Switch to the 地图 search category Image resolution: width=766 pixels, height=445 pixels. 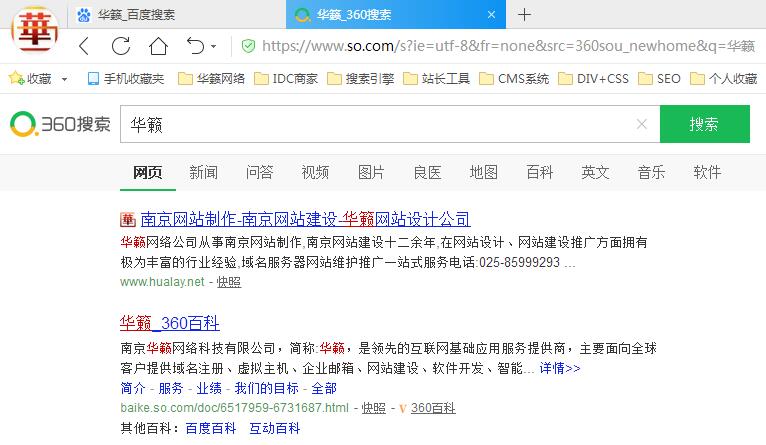click(484, 172)
